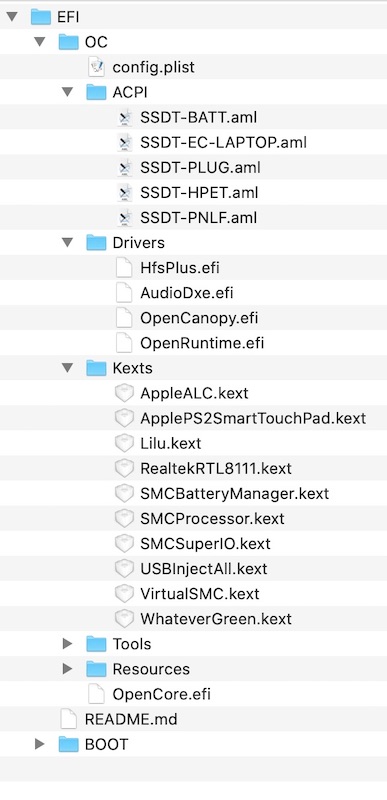Viewport: 387px width, 800px height.
Task: Click the SSDT-HPET.aml file icon
Action: 124,192
